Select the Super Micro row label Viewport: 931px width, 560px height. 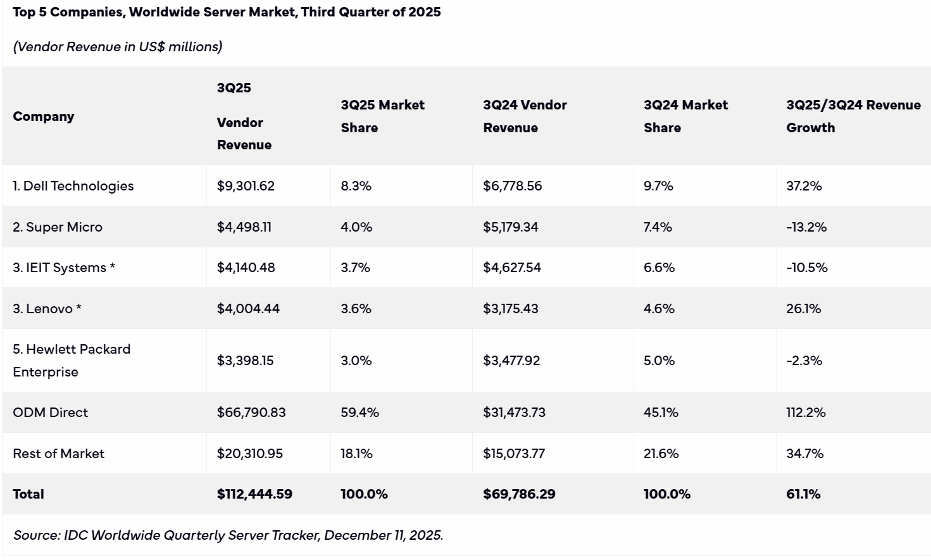point(58,227)
